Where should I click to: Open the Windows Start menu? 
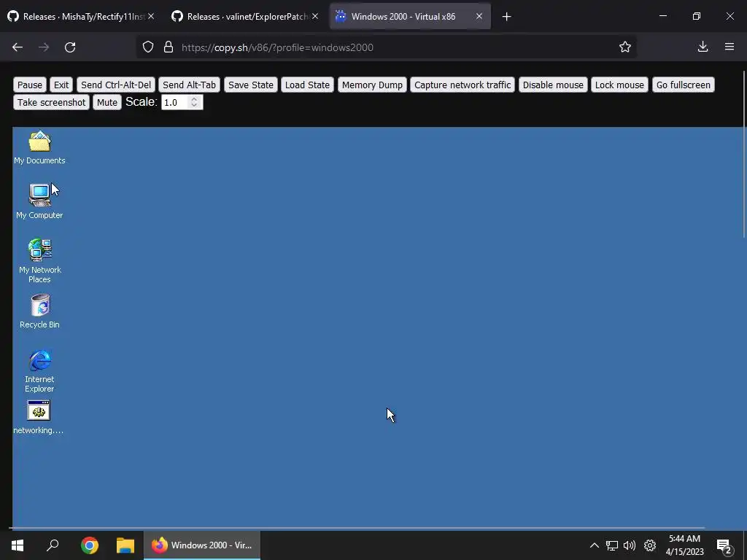[x=18, y=545]
